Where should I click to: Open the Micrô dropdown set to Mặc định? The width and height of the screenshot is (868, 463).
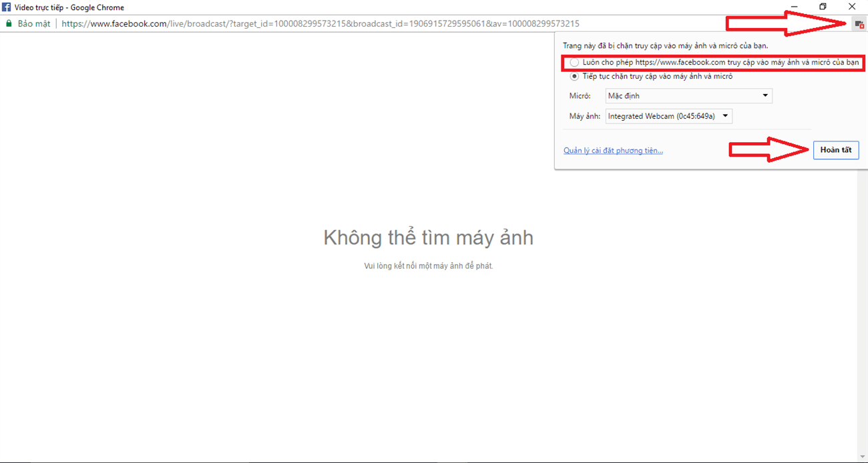(688, 96)
